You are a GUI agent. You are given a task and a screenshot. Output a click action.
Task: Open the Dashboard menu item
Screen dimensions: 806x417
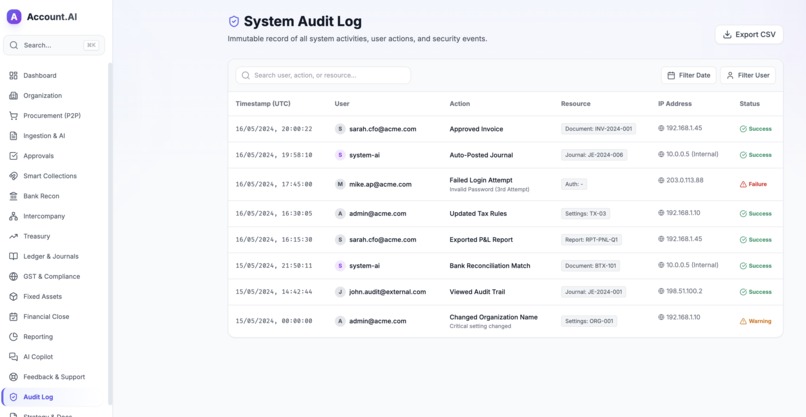pos(54,76)
